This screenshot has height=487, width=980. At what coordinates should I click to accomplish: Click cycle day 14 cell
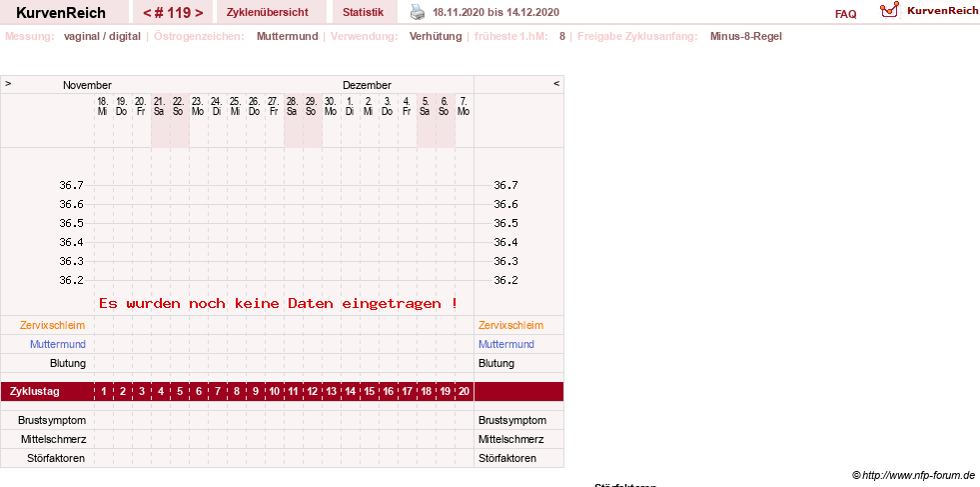(x=350, y=392)
